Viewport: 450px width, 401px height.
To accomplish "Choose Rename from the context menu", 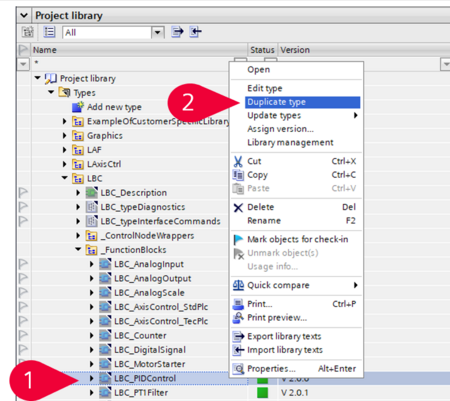I will click(x=264, y=221).
